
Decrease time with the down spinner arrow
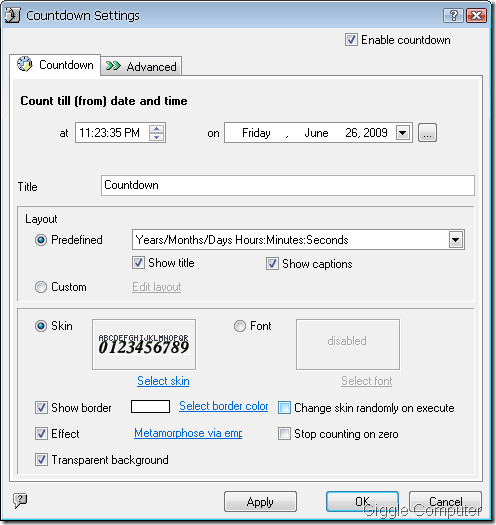tap(156, 137)
